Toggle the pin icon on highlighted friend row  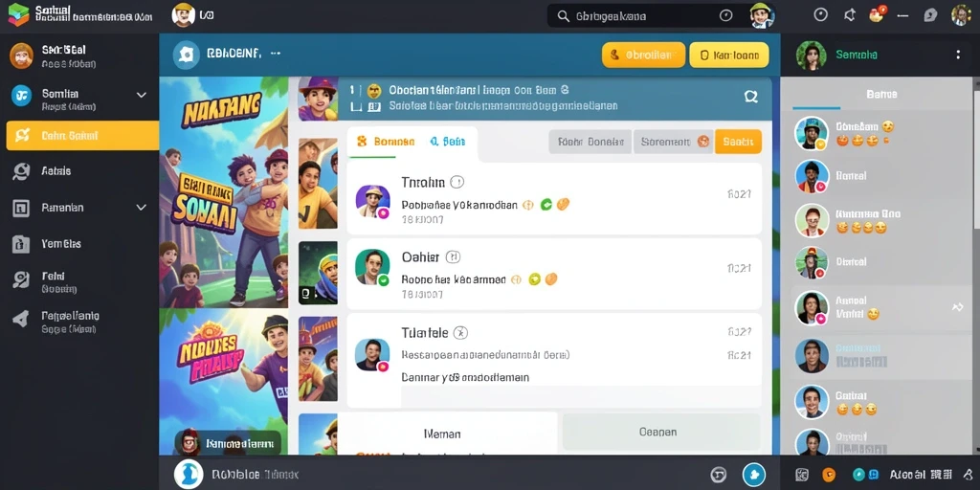957,307
